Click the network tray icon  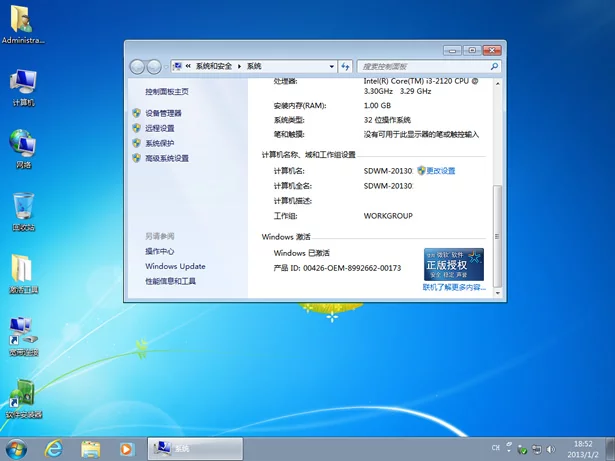point(537,449)
